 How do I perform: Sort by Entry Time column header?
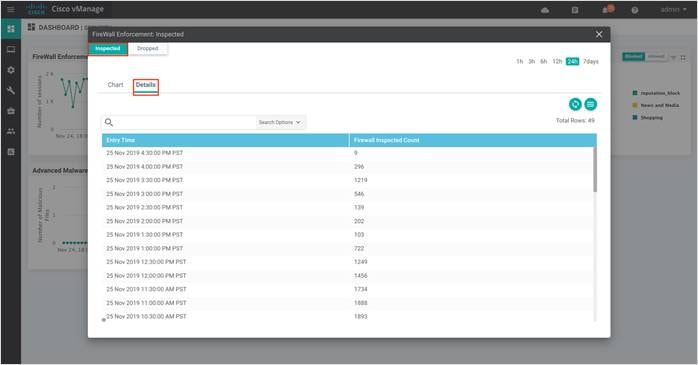[x=226, y=140]
